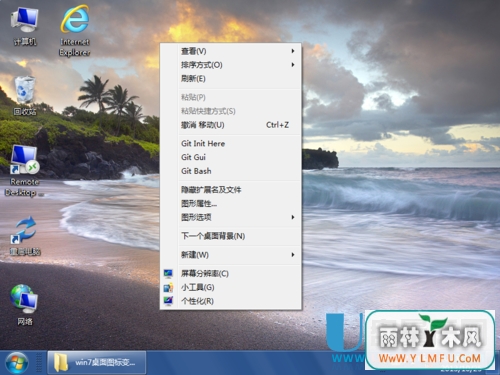Expand the arrow next to 查看(V)
Image resolution: width=500 pixels, height=375 pixels.
pyautogui.click(x=293, y=51)
